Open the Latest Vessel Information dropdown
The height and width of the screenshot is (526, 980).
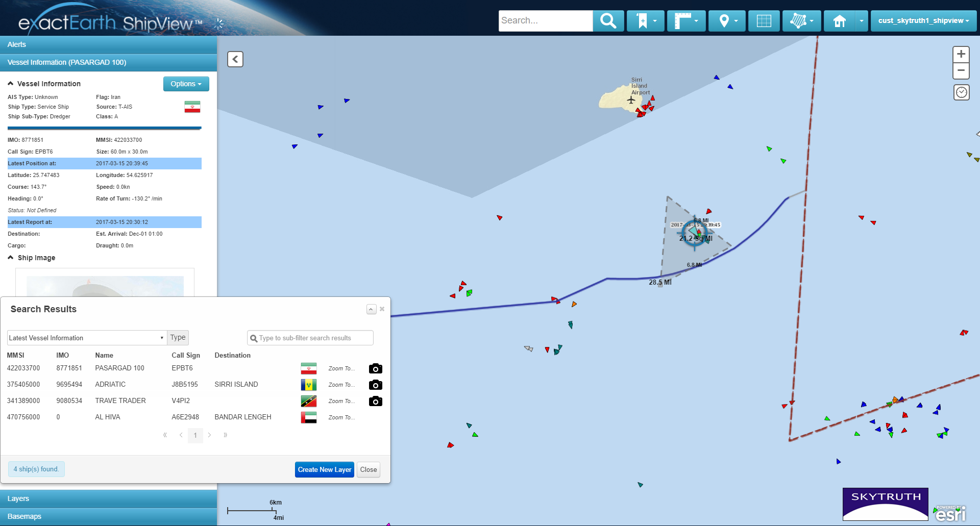86,338
